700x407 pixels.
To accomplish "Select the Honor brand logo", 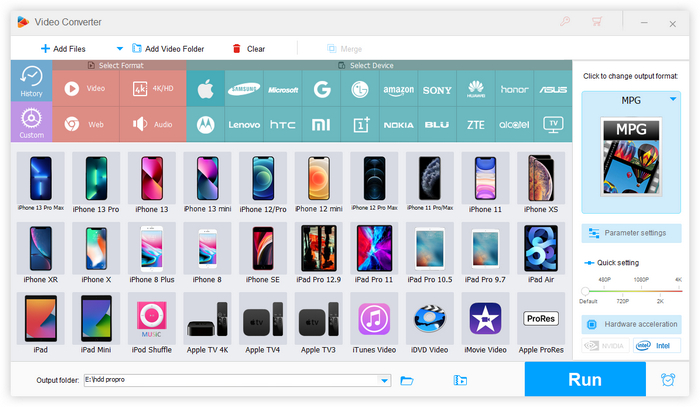I will click(514, 89).
